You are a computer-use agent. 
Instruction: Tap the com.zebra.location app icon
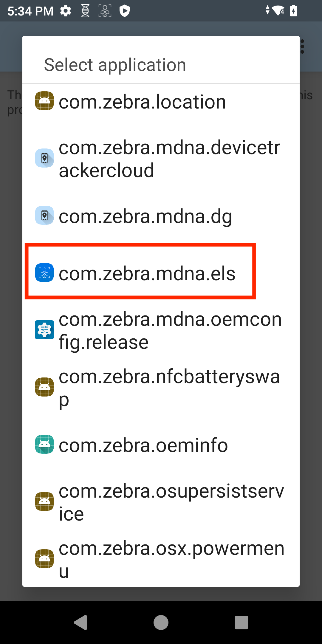point(44,101)
